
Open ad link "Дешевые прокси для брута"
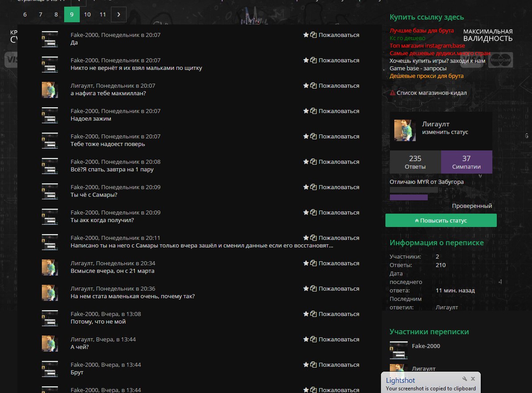pyautogui.click(x=426, y=76)
